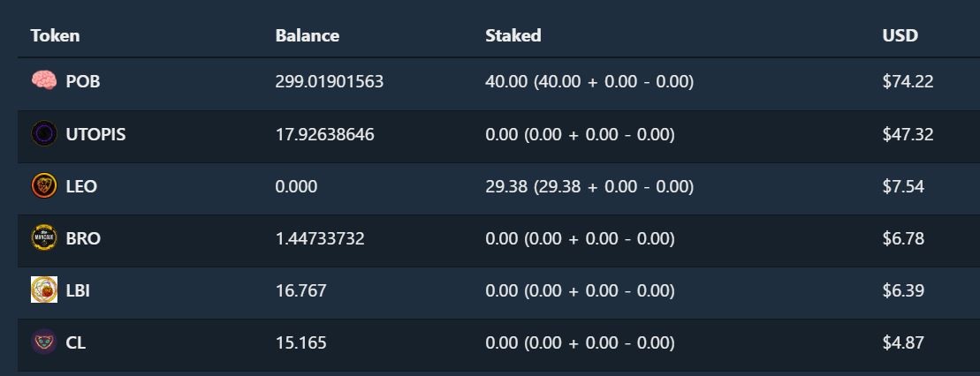Open the UTOPIS token name link
980x376 pixels.
pos(95,134)
